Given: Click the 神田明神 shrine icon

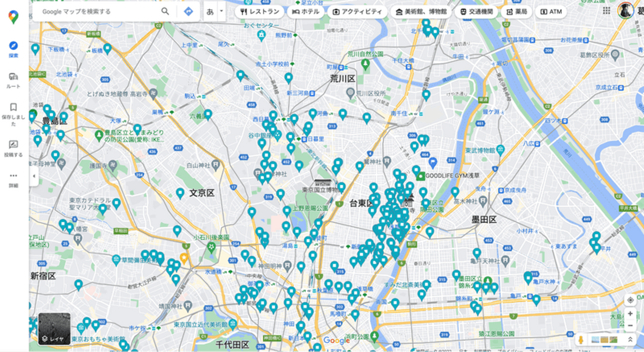Looking at the screenshot, I should 287,266.
